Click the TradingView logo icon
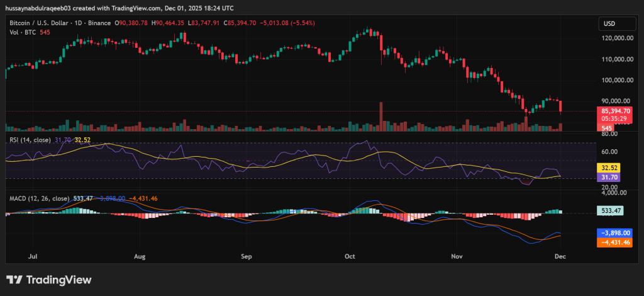 click(x=15, y=280)
